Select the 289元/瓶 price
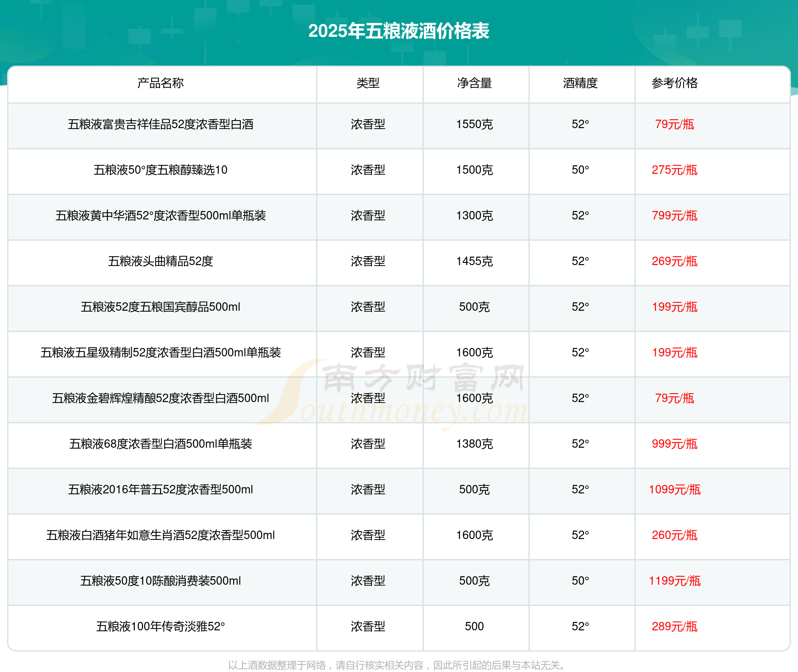Image resolution: width=798 pixels, height=672 pixels. 675,626
